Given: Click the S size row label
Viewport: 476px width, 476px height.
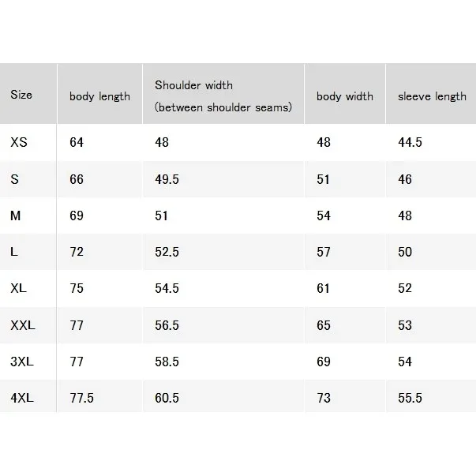Looking at the screenshot, I should click(x=14, y=179).
